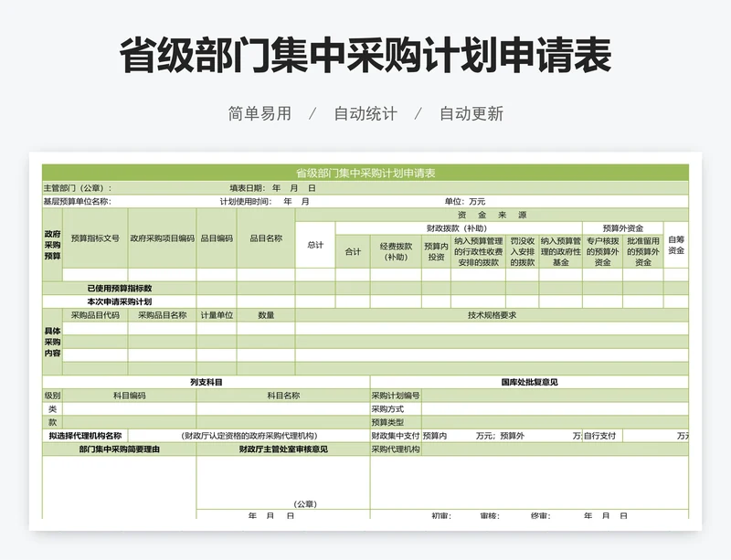Click the 计划使用时间 cell

click(265, 201)
